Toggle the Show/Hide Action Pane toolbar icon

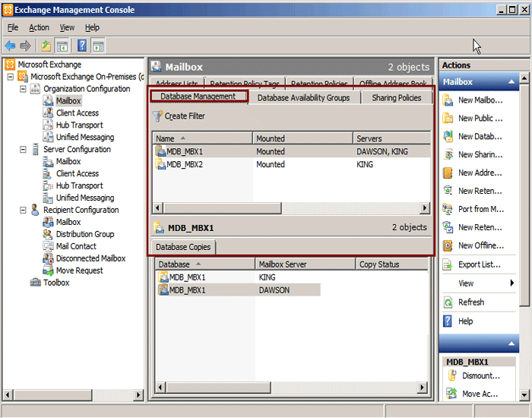tap(98, 46)
